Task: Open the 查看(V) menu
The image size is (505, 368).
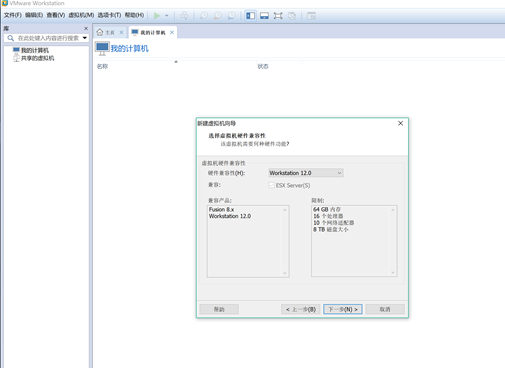Action: tap(56, 15)
